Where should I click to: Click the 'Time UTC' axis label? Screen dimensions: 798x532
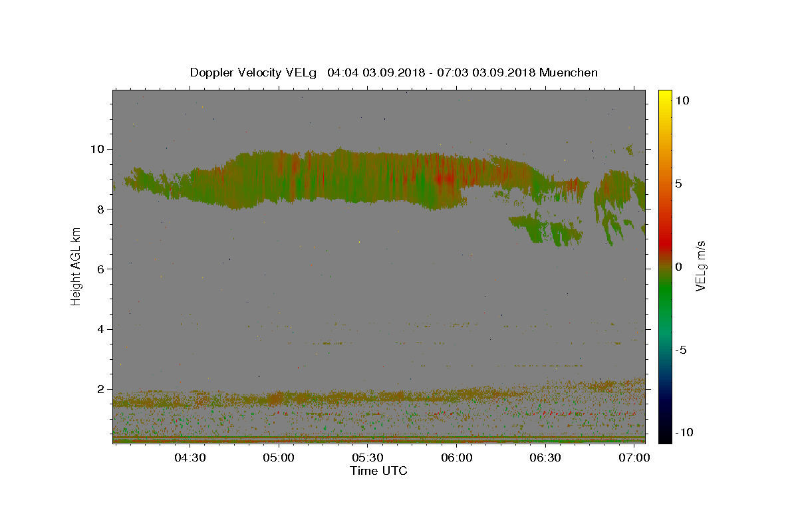[378, 471]
